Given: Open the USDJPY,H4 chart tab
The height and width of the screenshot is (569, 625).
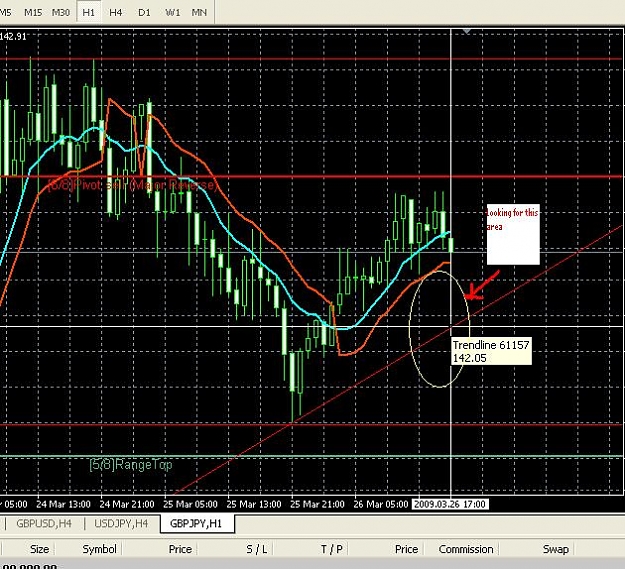Looking at the screenshot, I should 121,523.
